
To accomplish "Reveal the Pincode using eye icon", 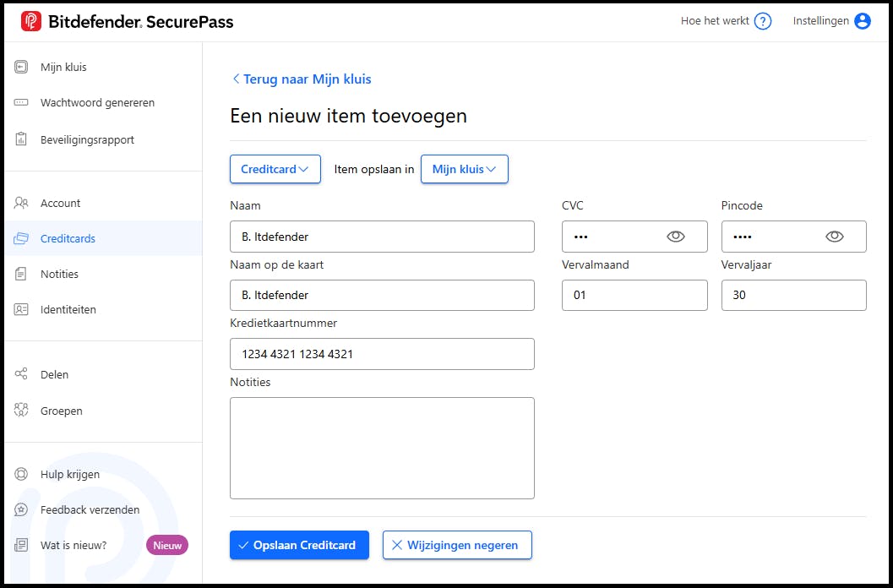I will (835, 237).
